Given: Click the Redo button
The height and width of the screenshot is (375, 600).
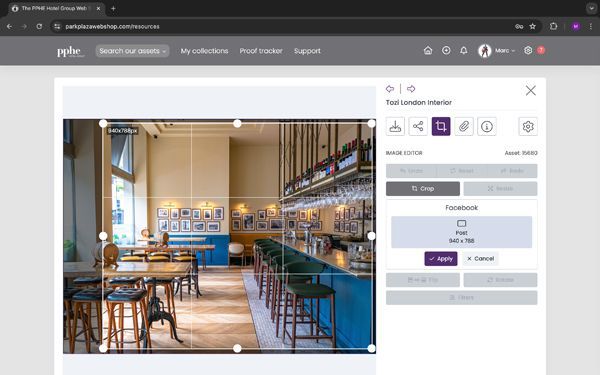Looking at the screenshot, I should coord(512,171).
